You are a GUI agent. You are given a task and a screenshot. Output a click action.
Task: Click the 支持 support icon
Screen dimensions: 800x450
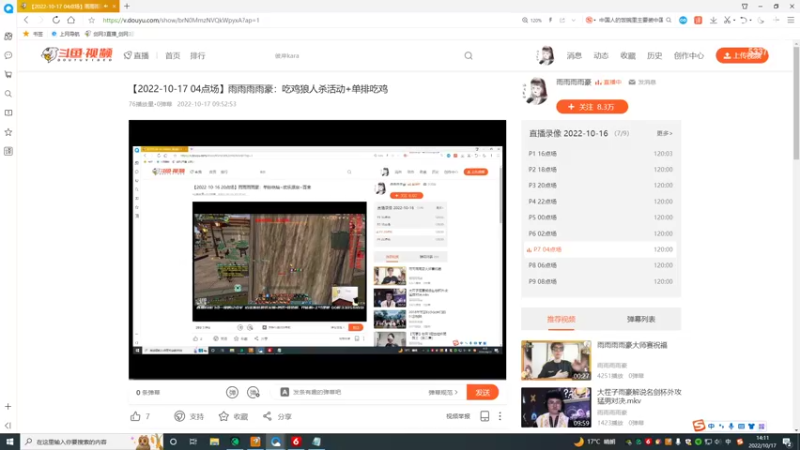pyautogui.click(x=180, y=416)
